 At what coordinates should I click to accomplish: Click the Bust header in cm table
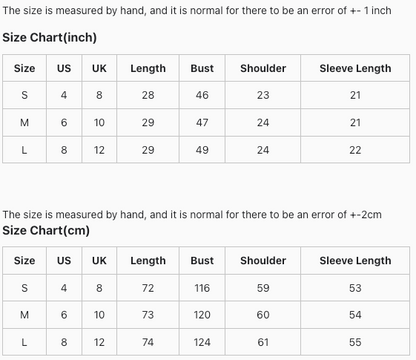tap(202, 261)
